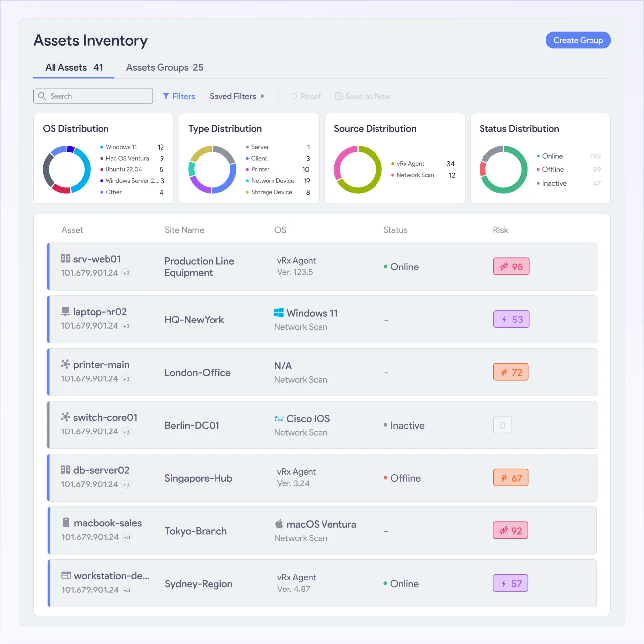Sort by the Status column header
This screenshot has height=644, width=644.
tap(395, 230)
